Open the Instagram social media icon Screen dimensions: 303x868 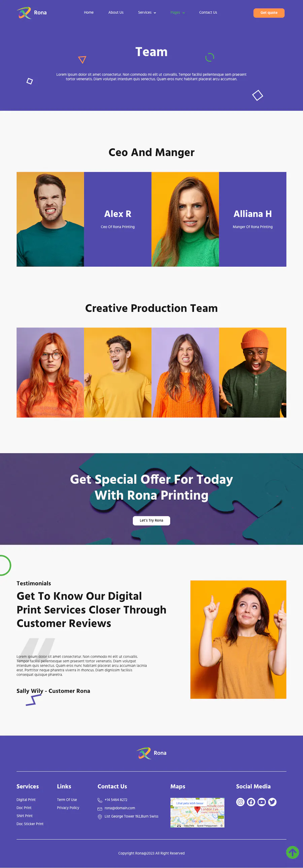click(x=240, y=802)
